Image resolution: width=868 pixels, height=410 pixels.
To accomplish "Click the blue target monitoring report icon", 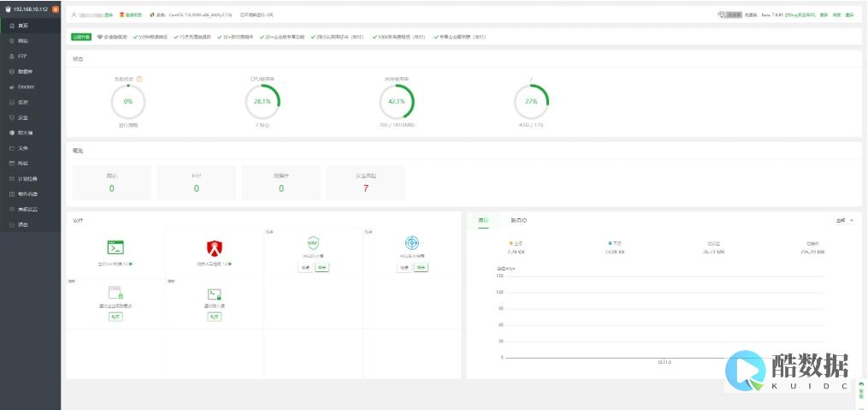I will tap(412, 243).
